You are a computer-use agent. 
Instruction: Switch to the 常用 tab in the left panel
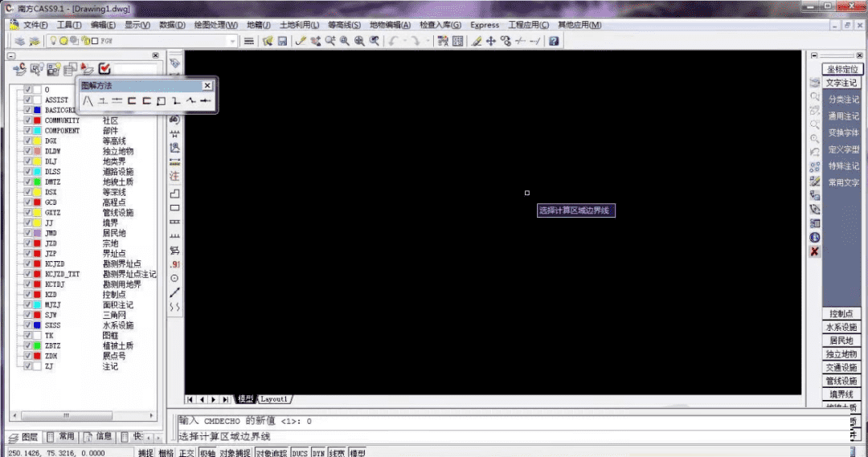pyautogui.click(x=61, y=437)
